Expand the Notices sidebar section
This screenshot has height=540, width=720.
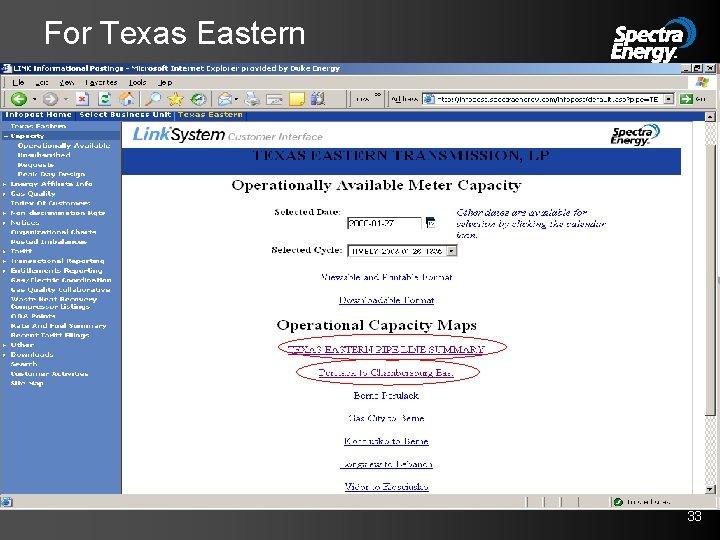(5, 223)
